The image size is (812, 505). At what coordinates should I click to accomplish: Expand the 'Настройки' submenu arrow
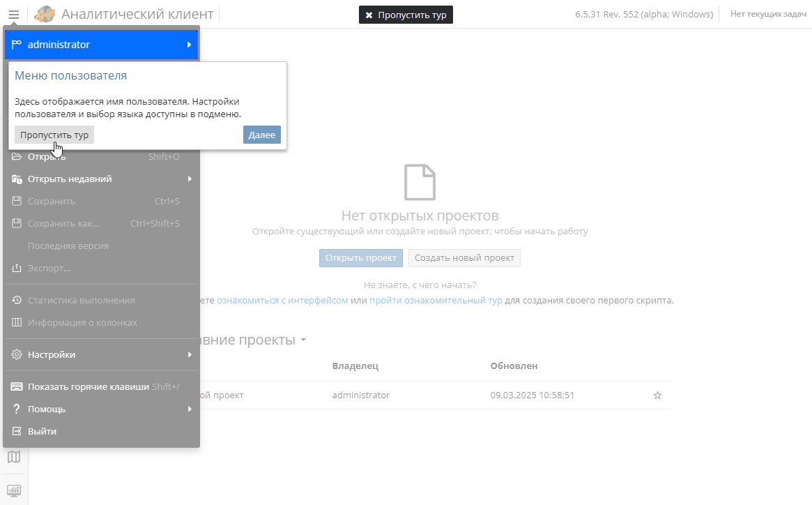tap(189, 354)
